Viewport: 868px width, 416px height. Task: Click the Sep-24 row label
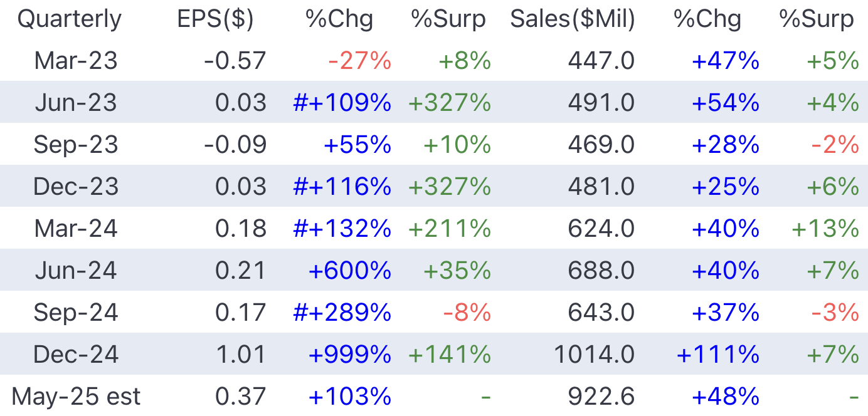[x=76, y=313]
